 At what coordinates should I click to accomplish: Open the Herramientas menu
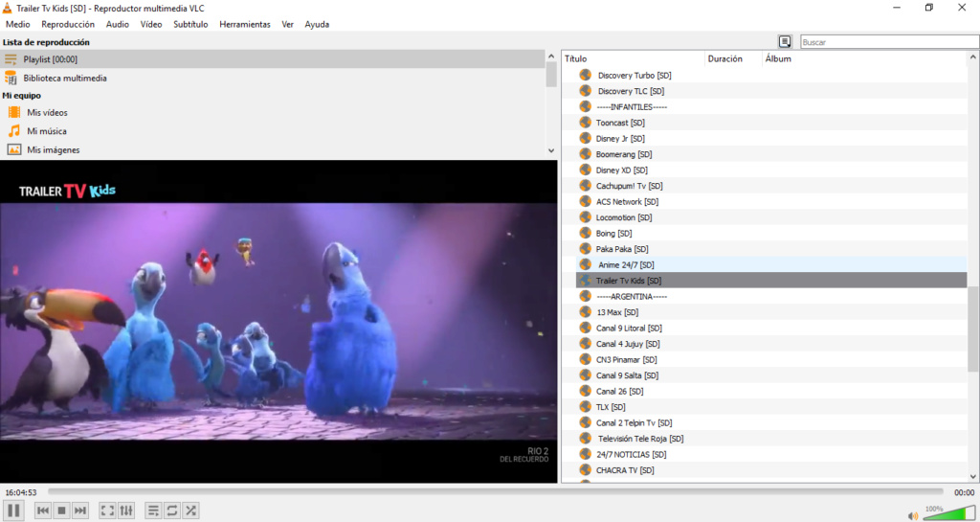[245, 24]
